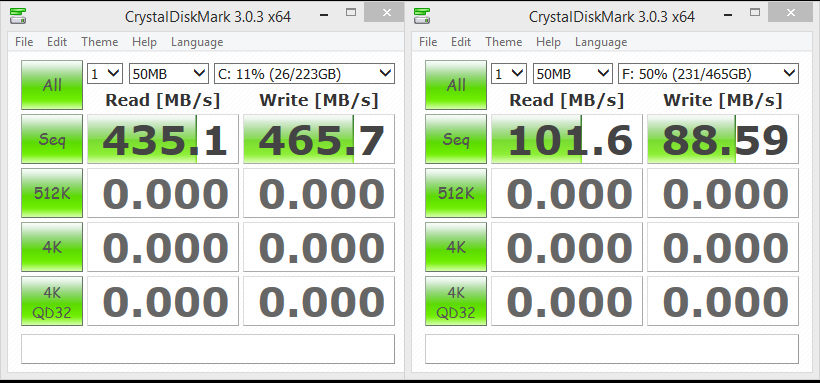Open Help menu in right window
Viewport: 820px width, 383px height.
click(x=548, y=42)
